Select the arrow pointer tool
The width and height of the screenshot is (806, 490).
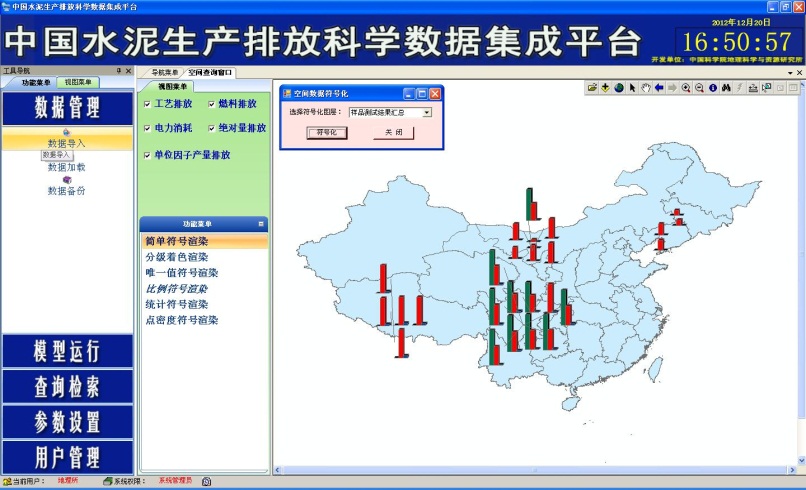point(633,89)
